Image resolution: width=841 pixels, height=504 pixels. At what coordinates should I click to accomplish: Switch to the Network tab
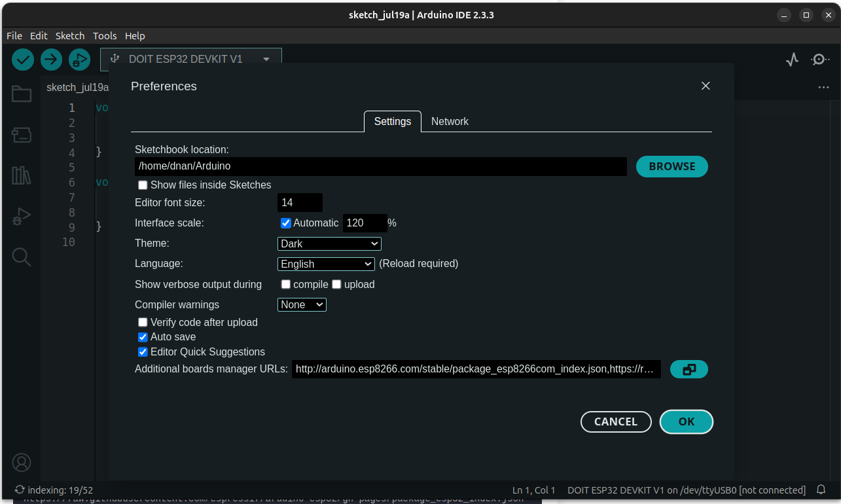coord(450,121)
